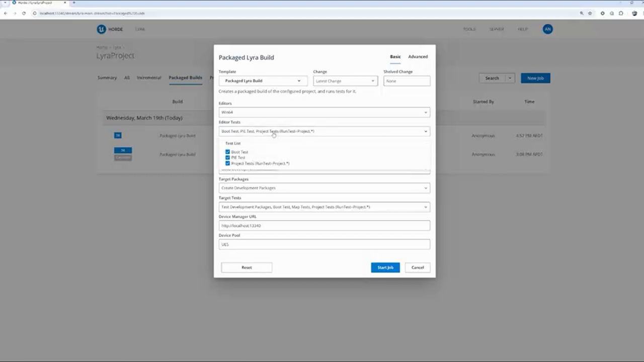The height and width of the screenshot is (362, 644).
Task: Open the Target Packages dropdown
Action: point(324,188)
